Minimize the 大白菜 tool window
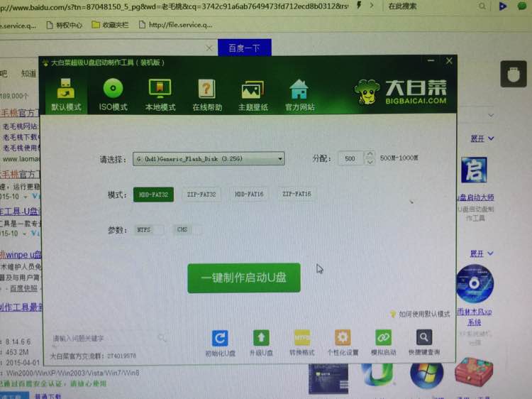The height and width of the screenshot is (399, 532). coord(431,61)
